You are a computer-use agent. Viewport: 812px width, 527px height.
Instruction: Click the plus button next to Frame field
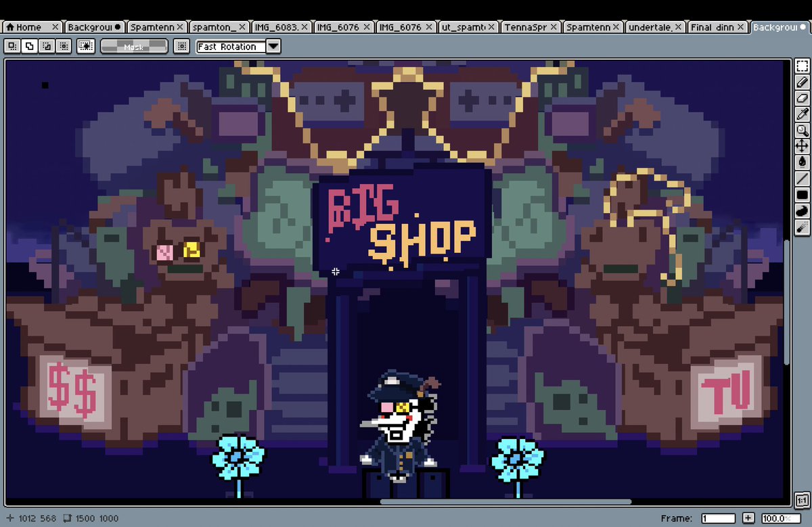pos(748,518)
